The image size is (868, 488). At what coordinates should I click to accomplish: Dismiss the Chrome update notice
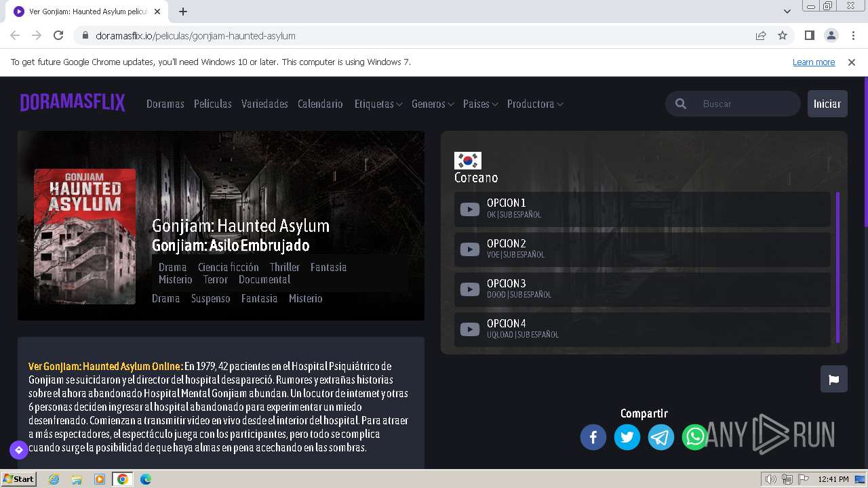point(852,62)
